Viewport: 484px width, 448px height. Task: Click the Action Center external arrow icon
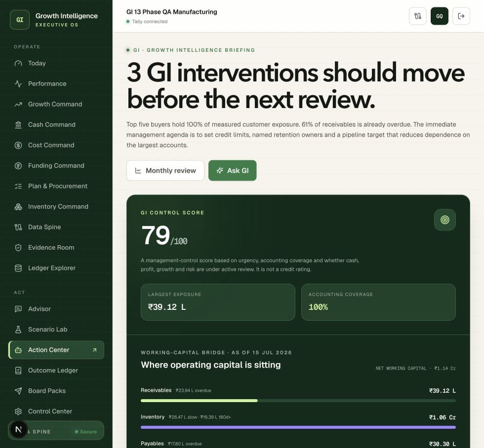[x=94, y=350]
